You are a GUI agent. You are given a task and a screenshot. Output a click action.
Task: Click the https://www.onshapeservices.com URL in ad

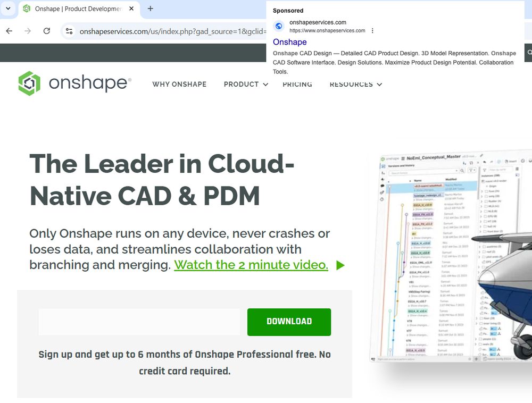coord(327,30)
